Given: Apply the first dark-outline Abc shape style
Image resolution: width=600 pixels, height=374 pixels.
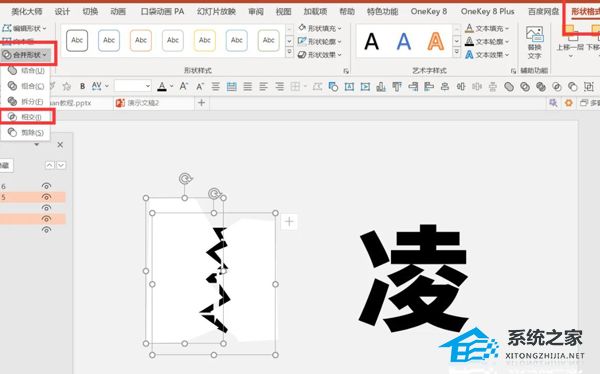Looking at the screenshot, I should (77, 40).
